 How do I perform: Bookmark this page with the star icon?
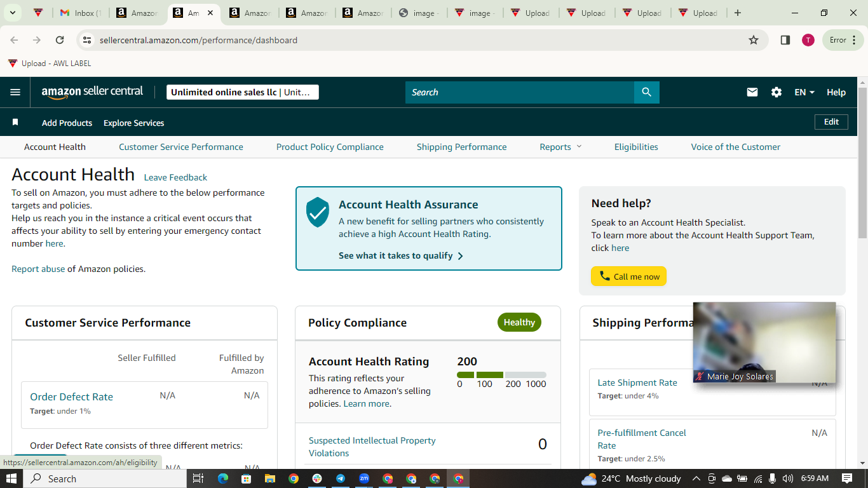point(754,40)
